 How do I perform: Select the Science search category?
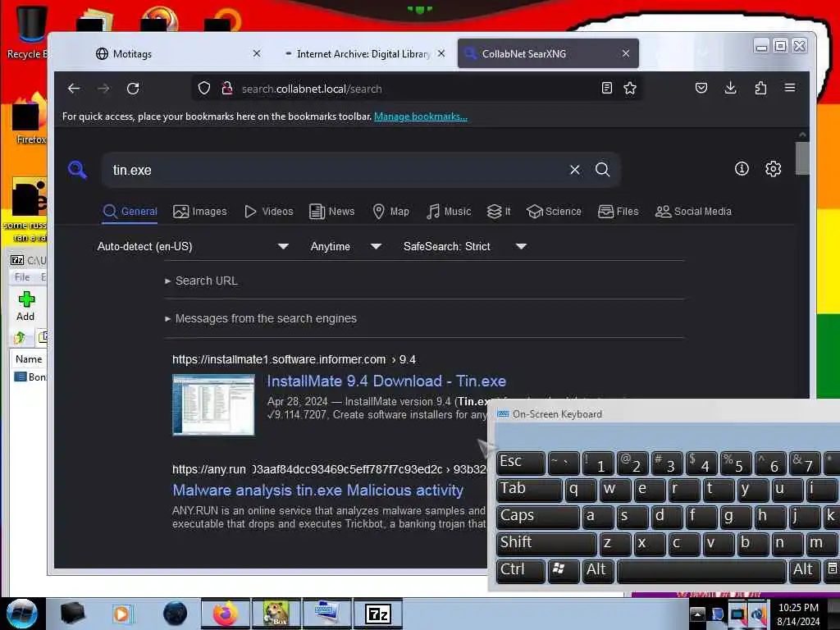(x=554, y=211)
